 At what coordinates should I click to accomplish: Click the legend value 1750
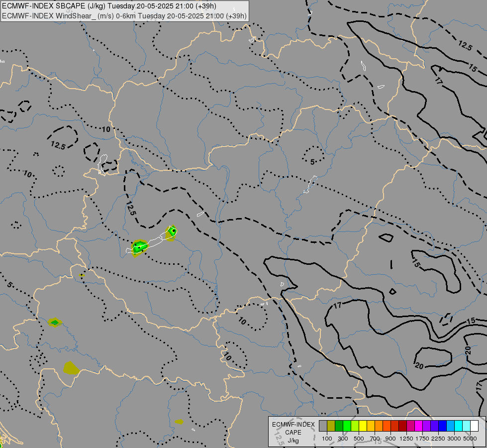[x=422, y=439]
